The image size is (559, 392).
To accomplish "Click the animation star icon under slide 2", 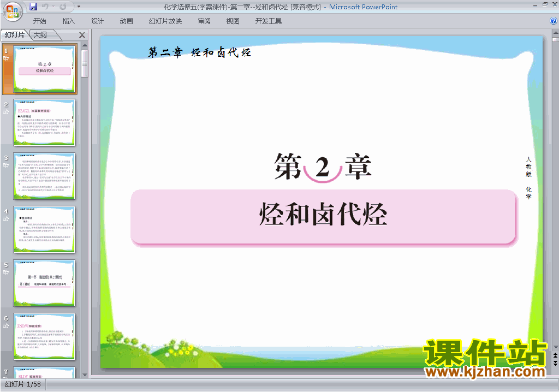I will pyautogui.click(x=6, y=111).
